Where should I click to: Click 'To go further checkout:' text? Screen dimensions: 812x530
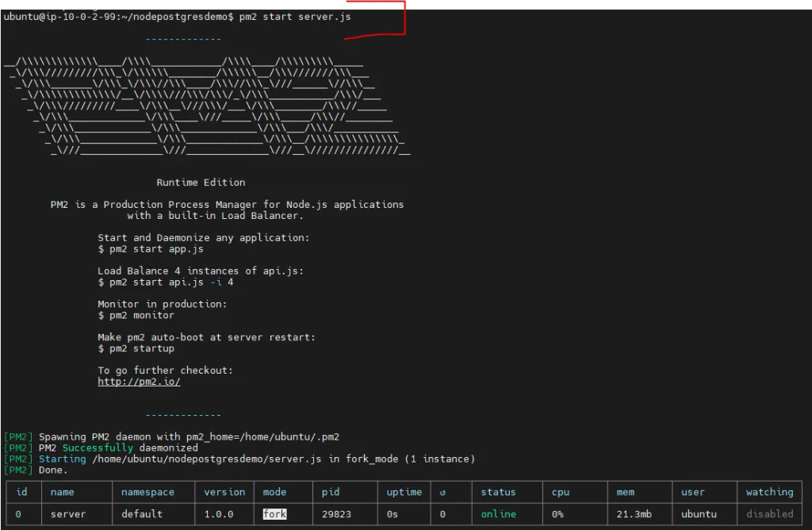tap(166, 371)
